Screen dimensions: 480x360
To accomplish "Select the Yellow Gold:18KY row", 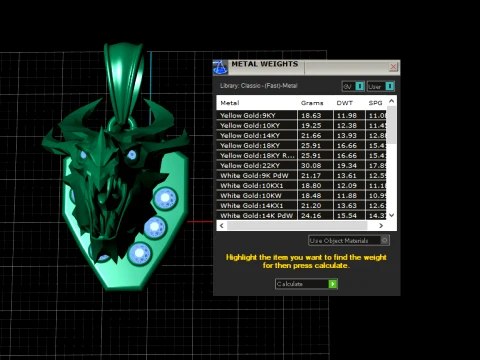I will point(302,146).
